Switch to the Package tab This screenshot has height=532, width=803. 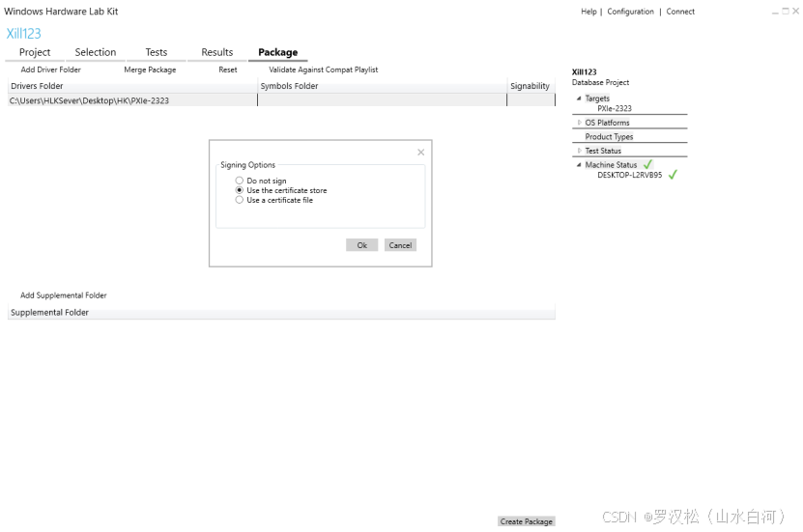pos(277,52)
